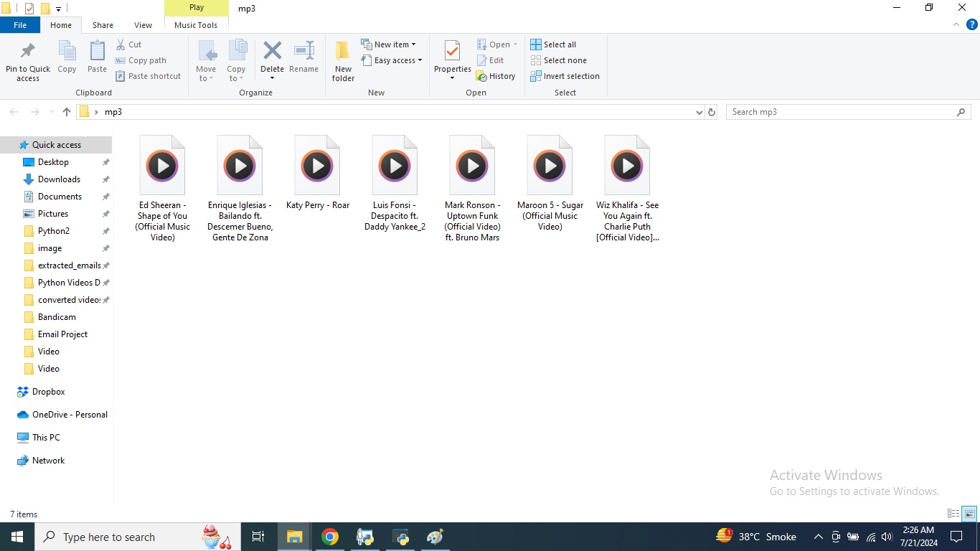Select Wiz Khalifa - See You Again file
Image resolution: width=980 pixels, height=551 pixels.
tap(627, 189)
